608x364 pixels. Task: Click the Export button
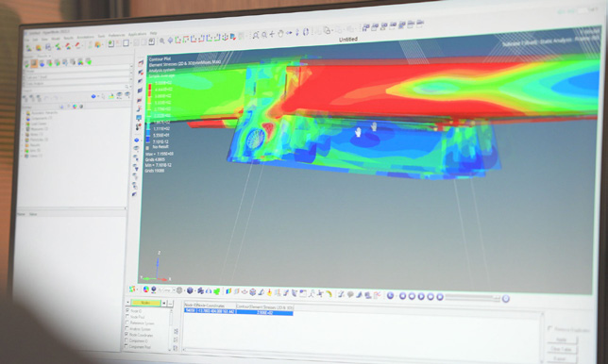pyautogui.click(x=562, y=358)
